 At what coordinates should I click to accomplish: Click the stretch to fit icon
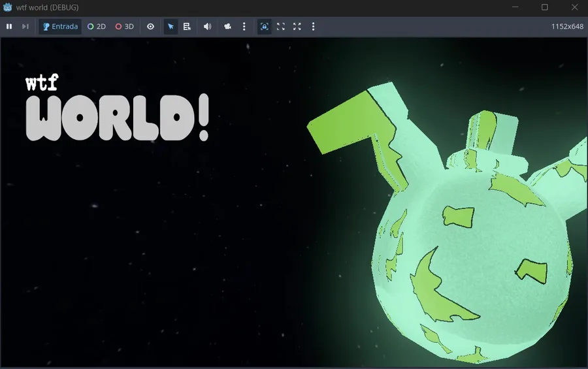297,27
